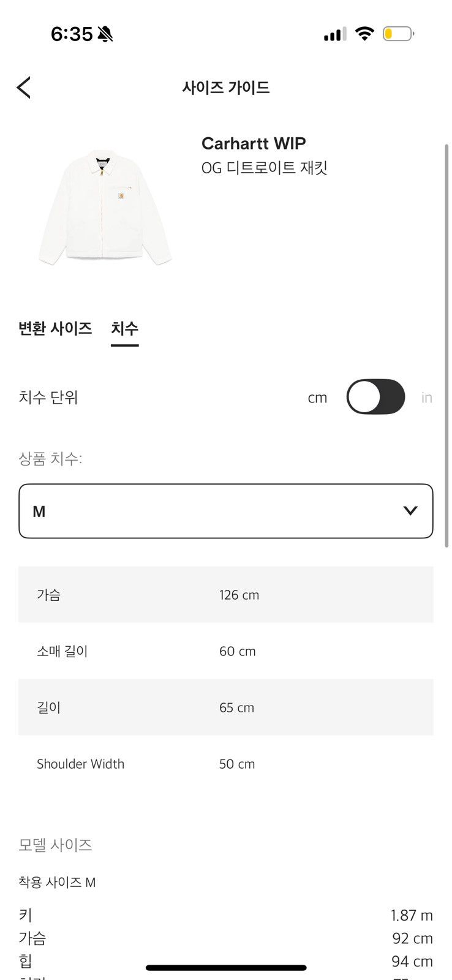Viewport: 452px width, 980px height.
Task: Tap the 6:35 clock in status bar
Action: [x=72, y=34]
